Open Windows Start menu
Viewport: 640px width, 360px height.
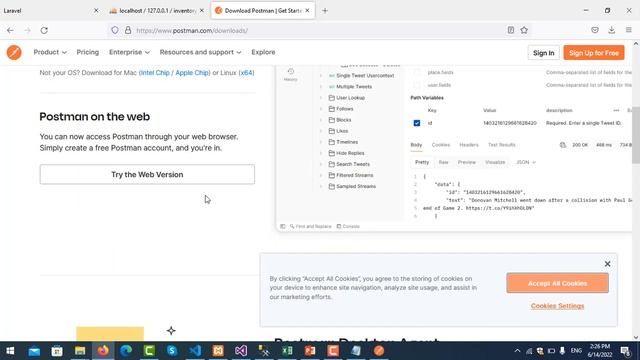coord(10,351)
